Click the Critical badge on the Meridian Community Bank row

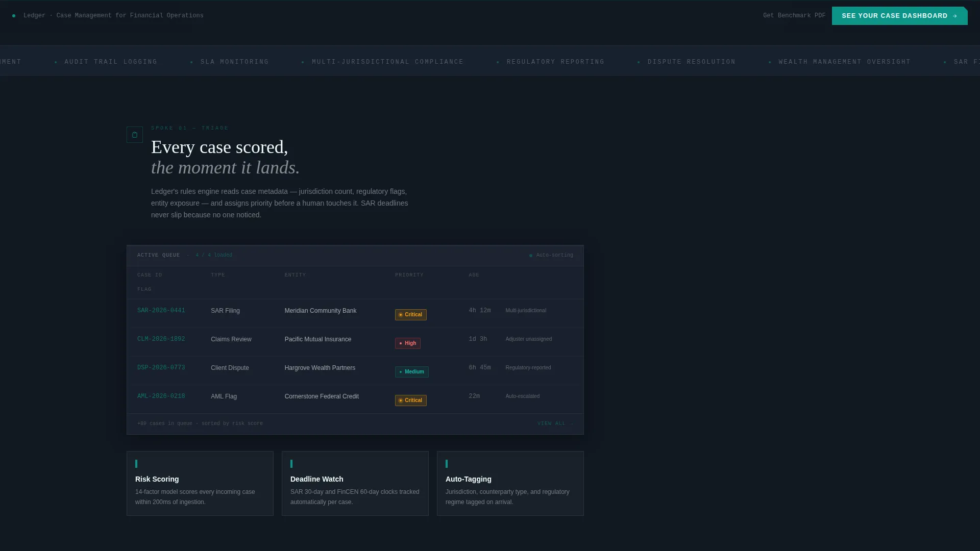tap(411, 315)
